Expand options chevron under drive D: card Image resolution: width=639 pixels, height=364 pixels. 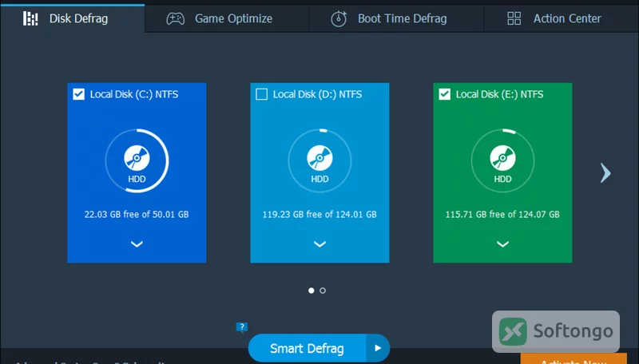(320, 244)
